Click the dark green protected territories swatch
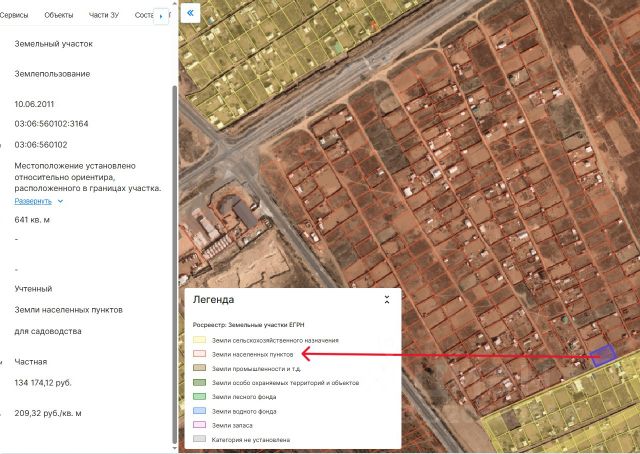 199,383
